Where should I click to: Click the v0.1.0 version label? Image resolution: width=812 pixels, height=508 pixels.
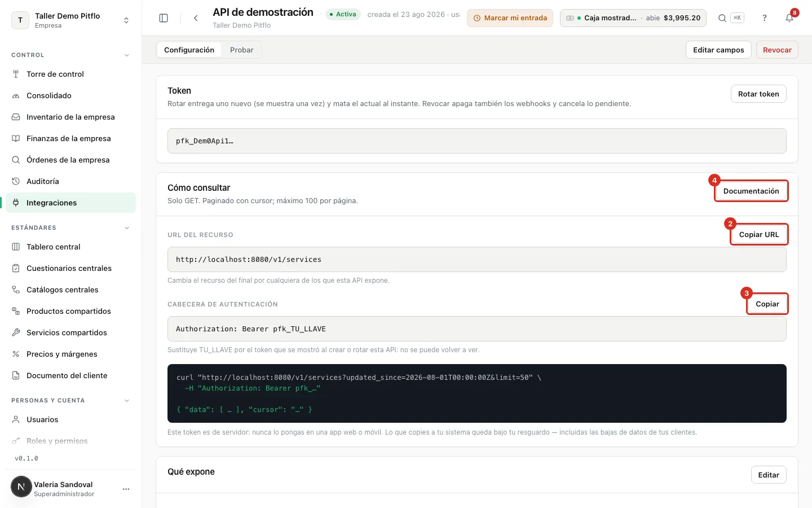click(27, 458)
